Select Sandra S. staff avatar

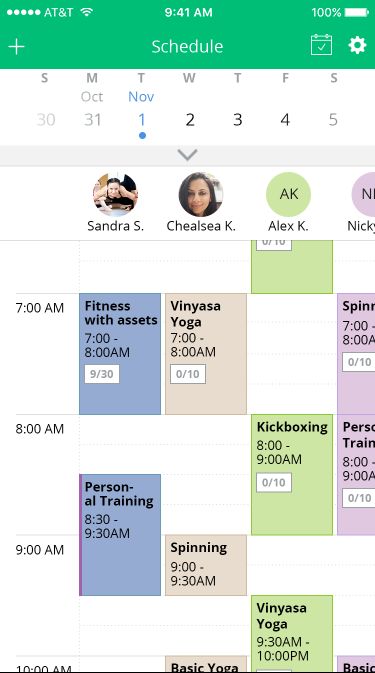[115, 194]
